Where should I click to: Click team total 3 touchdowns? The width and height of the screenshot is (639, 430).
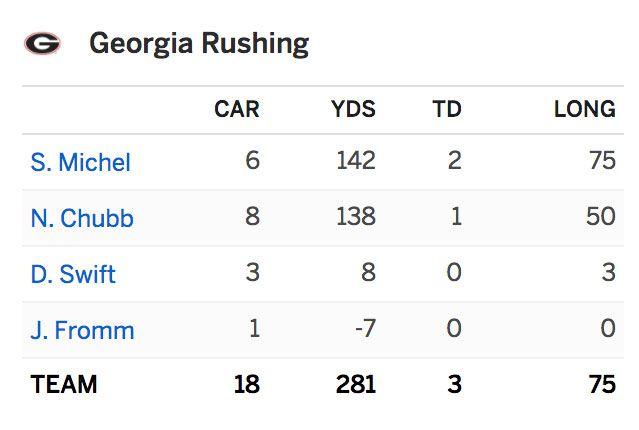(x=454, y=385)
